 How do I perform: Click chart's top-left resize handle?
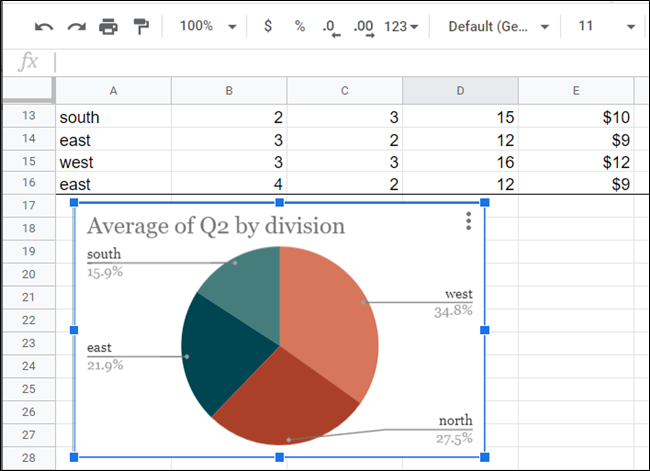(74, 202)
